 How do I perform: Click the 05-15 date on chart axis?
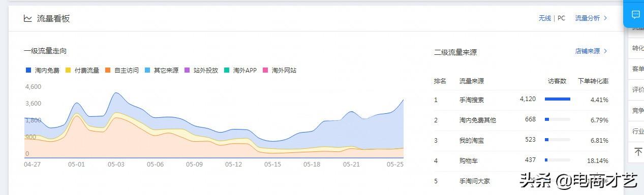pos(272,165)
